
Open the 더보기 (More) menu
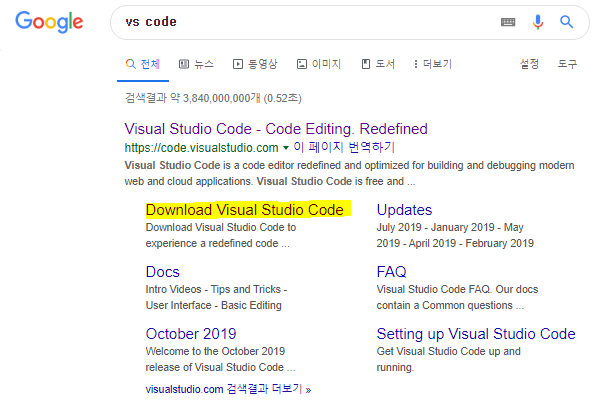[x=433, y=64]
